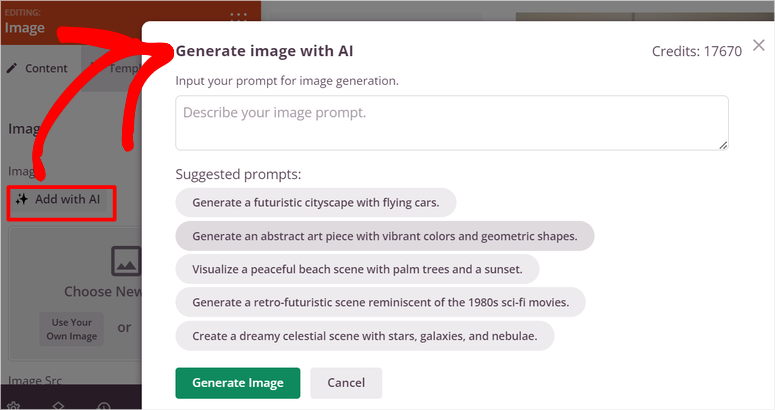Click the layers icon in bottom bar
The image size is (775, 410).
(x=58, y=405)
